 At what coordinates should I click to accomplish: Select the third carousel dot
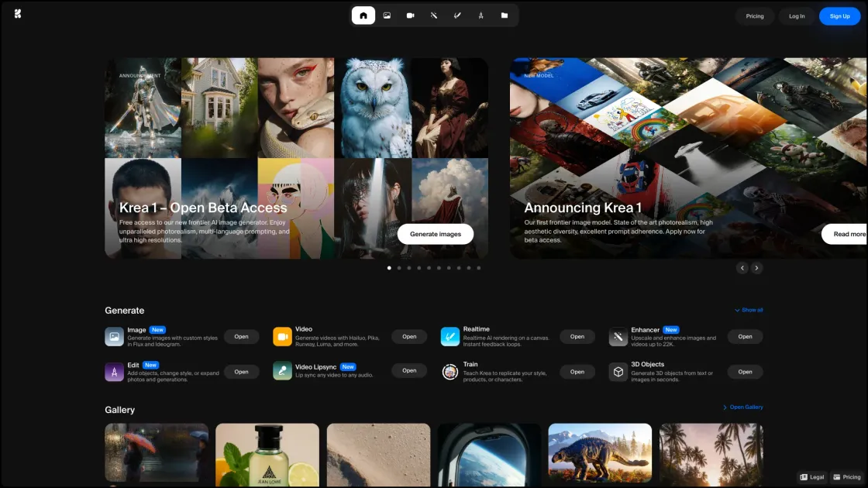409,268
